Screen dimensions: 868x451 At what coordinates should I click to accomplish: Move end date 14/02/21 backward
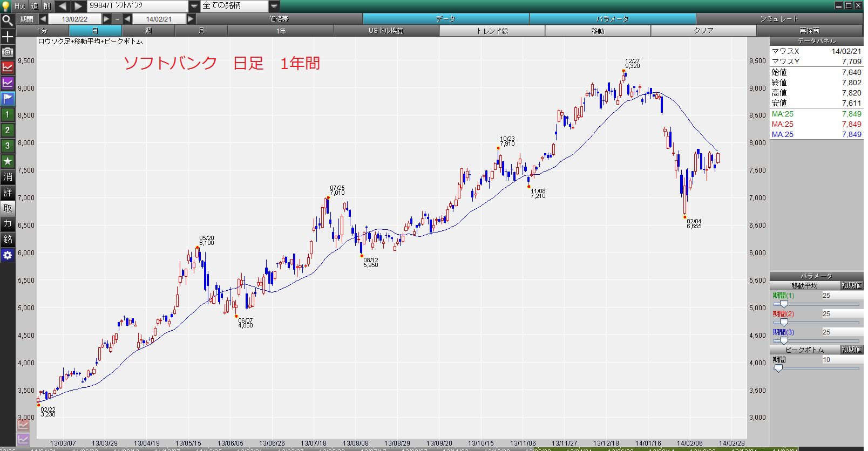127,19
